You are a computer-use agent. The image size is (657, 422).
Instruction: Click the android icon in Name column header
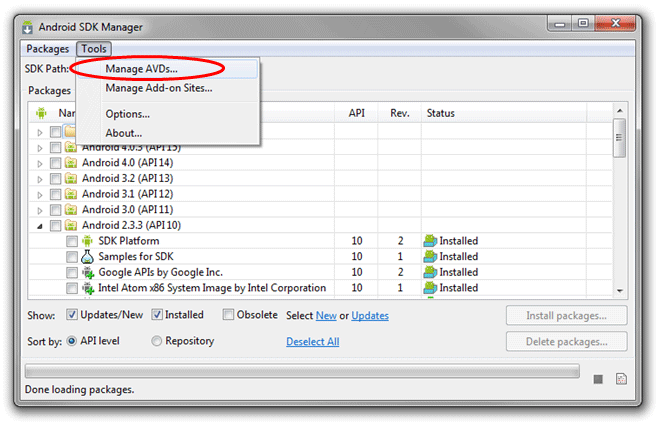tap(41, 113)
